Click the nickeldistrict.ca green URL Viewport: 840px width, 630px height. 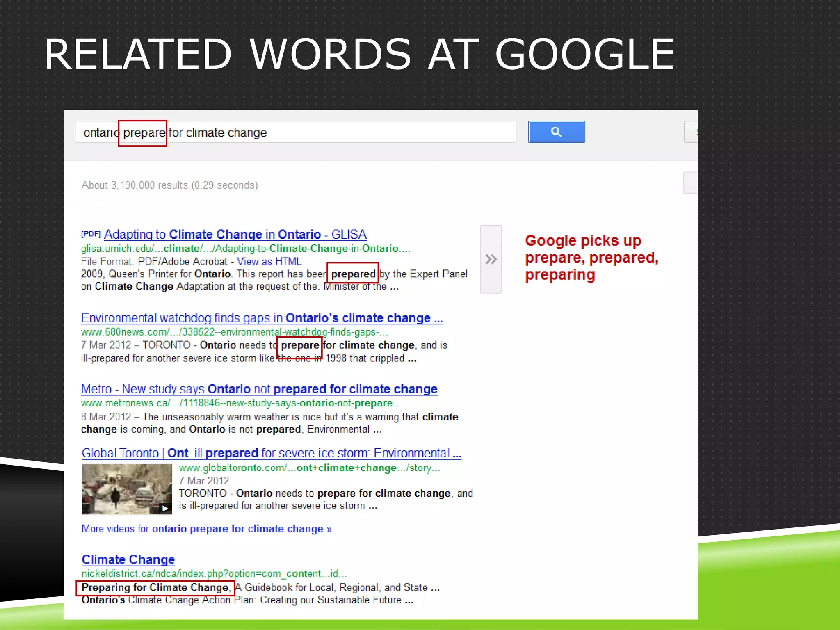click(x=214, y=573)
